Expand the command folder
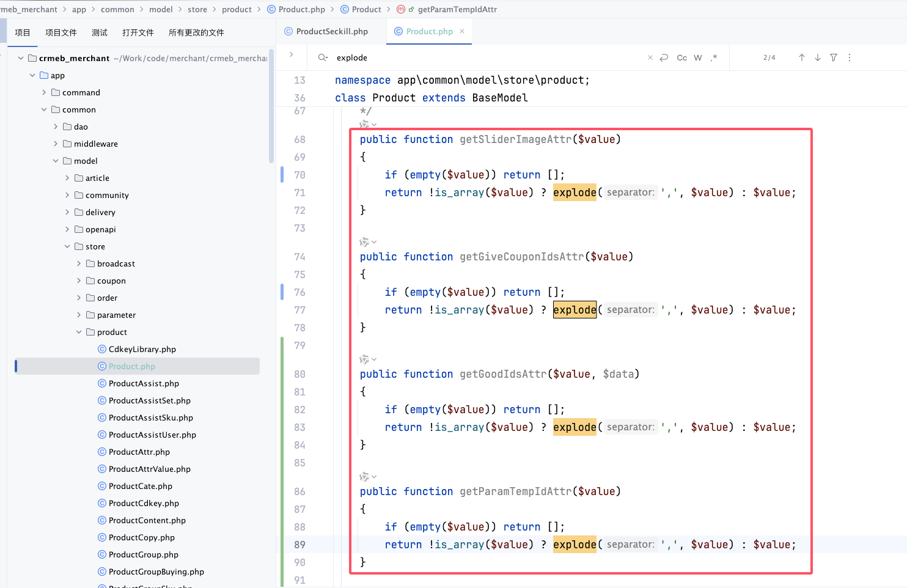This screenshot has width=907, height=588. click(x=44, y=92)
